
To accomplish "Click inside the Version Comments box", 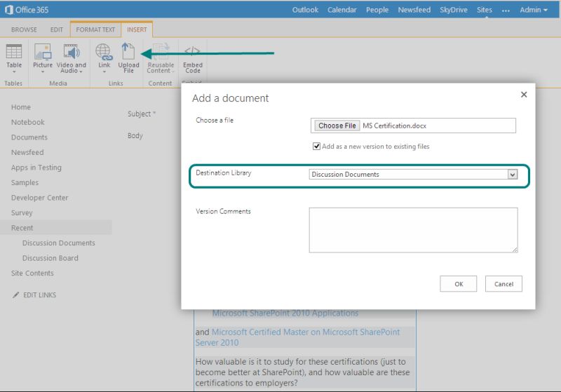I will pyautogui.click(x=413, y=230).
